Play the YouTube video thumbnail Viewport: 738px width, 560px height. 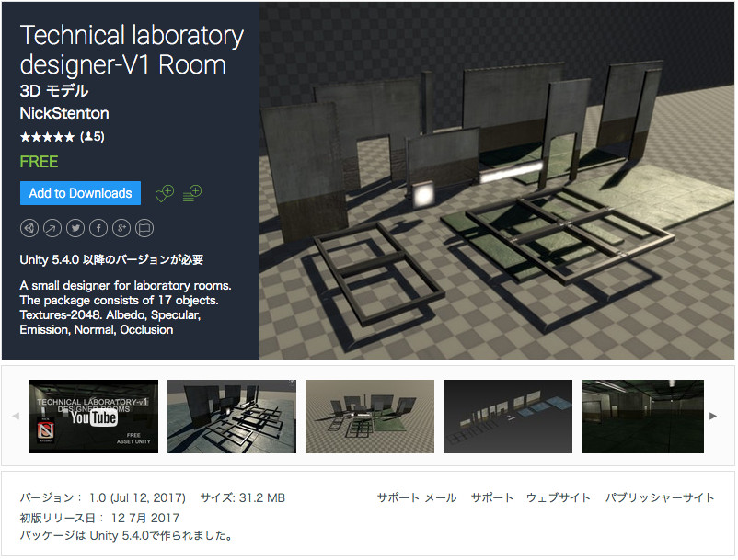coord(94,417)
